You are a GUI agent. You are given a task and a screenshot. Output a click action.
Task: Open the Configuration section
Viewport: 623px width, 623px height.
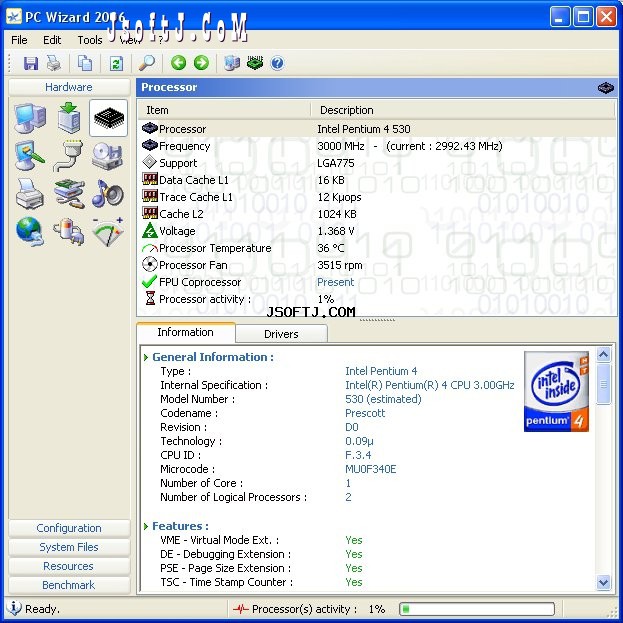coord(69,528)
